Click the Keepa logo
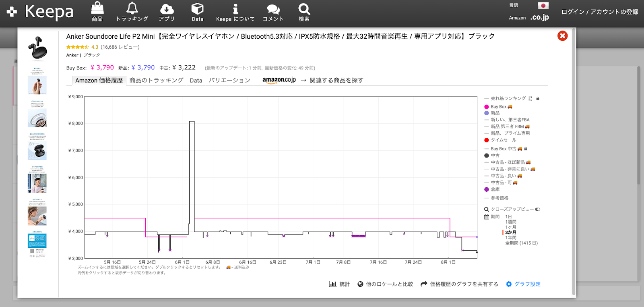644x307 pixels. [40, 12]
